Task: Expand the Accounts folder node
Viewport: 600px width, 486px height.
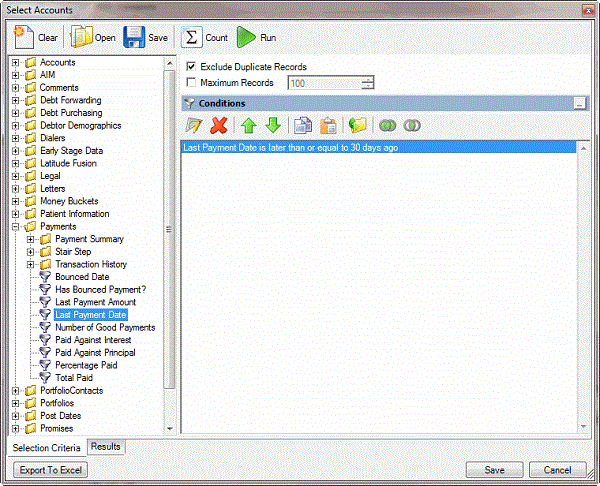Action: pyautogui.click(x=16, y=62)
